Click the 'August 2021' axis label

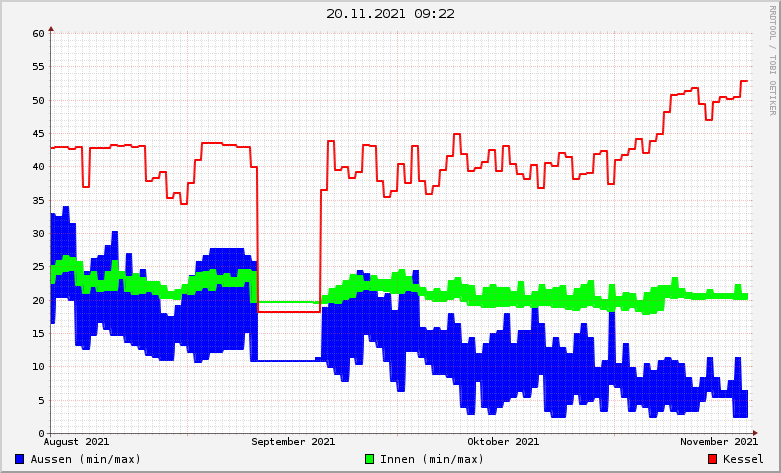coord(77,442)
